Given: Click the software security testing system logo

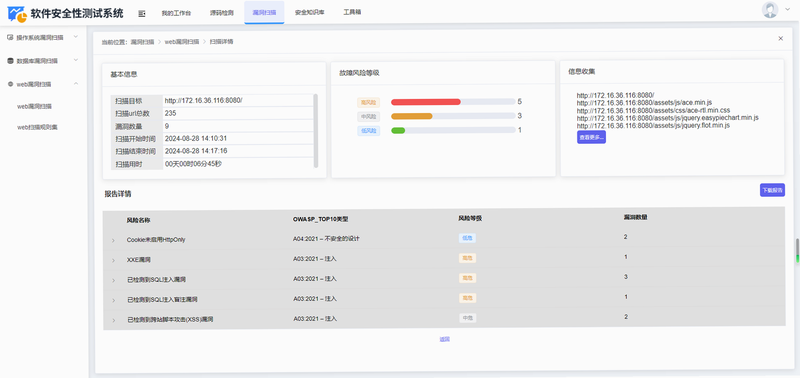Looking at the screenshot, I should [17, 14].
